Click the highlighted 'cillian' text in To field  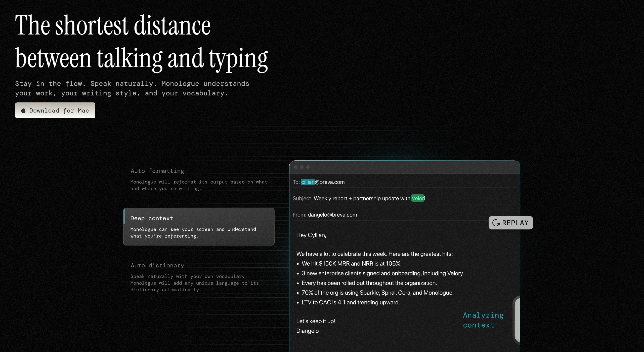tap(308, 182)
